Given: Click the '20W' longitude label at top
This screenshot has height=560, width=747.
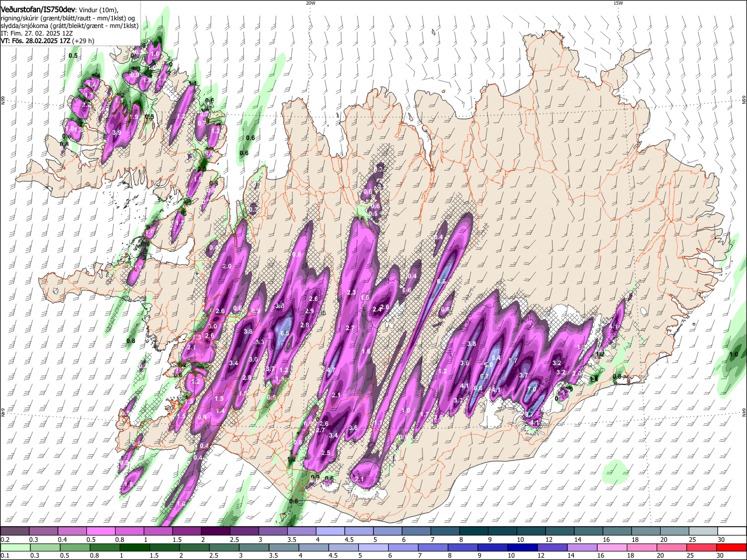Looking at the screenshot, I should [x=310, y=3].
